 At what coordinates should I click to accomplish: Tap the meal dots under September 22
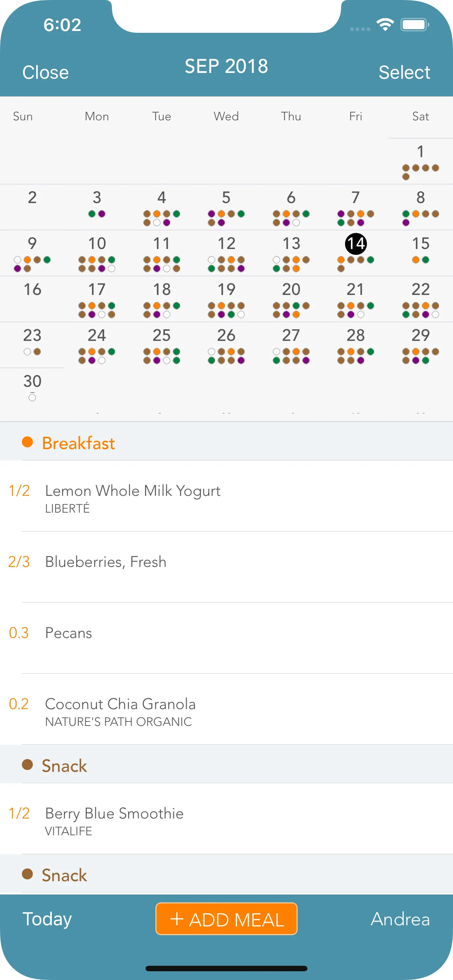[x=421, y=310]
